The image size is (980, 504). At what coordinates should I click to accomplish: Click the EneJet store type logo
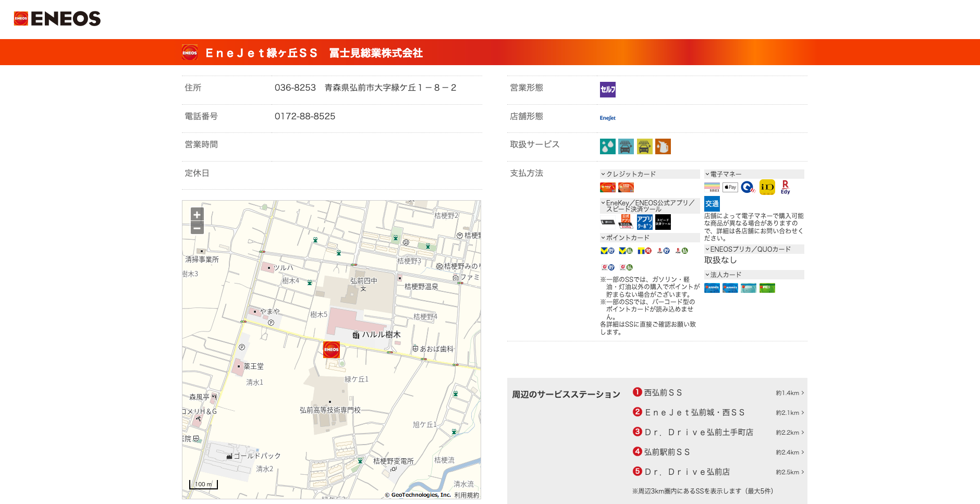(x=608, y=118)
